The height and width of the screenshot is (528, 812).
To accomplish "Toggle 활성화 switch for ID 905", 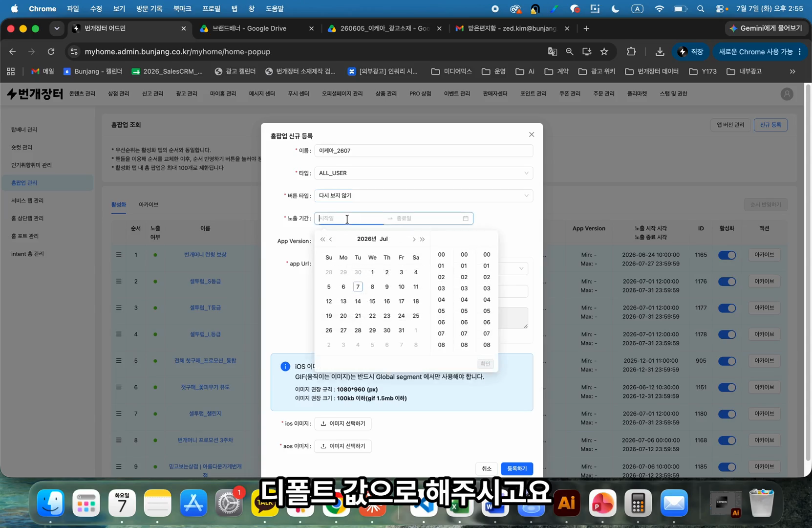I will 727,361.
